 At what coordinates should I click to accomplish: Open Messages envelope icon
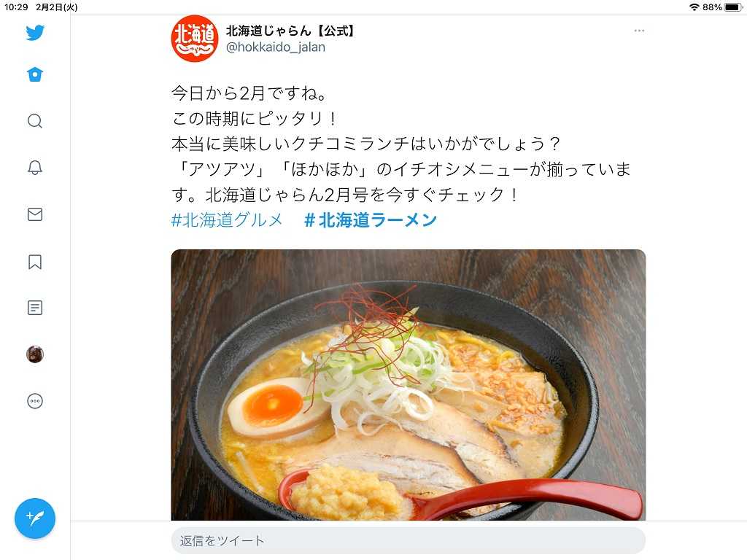click(35, 214)
